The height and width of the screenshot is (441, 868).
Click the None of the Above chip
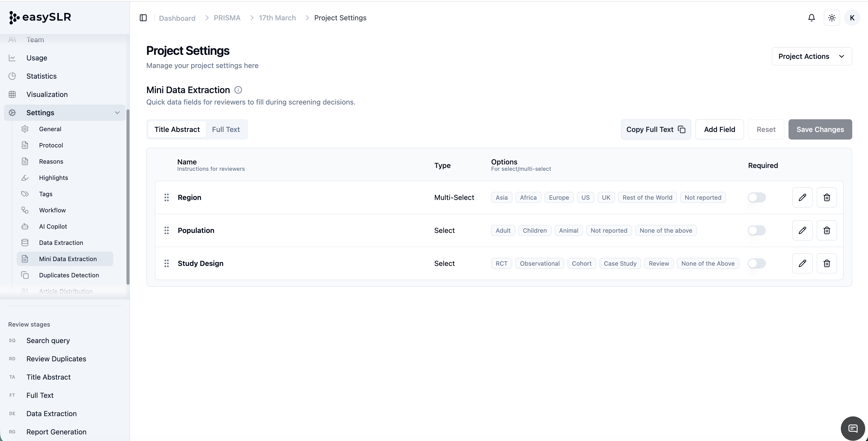708,263
